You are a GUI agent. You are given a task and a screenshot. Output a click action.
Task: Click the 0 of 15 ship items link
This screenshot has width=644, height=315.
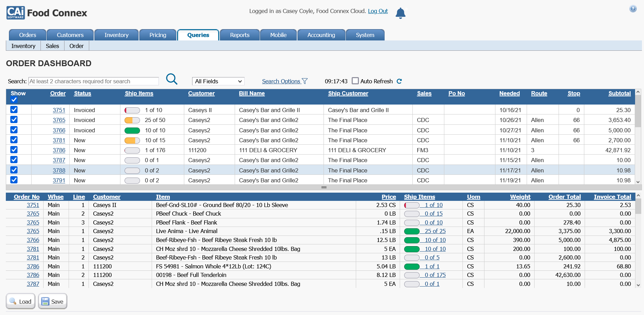tap(434, 214)
